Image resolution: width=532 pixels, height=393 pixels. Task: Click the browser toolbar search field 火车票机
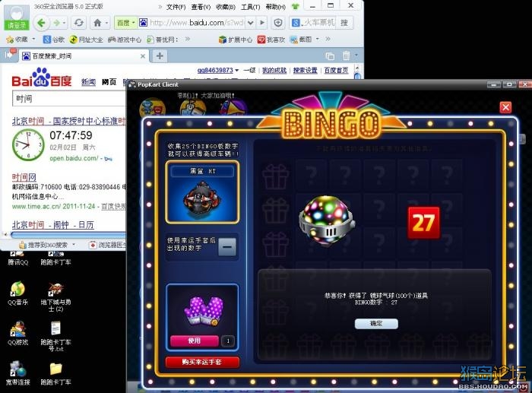pyautogui.click(x=318, y=23)
